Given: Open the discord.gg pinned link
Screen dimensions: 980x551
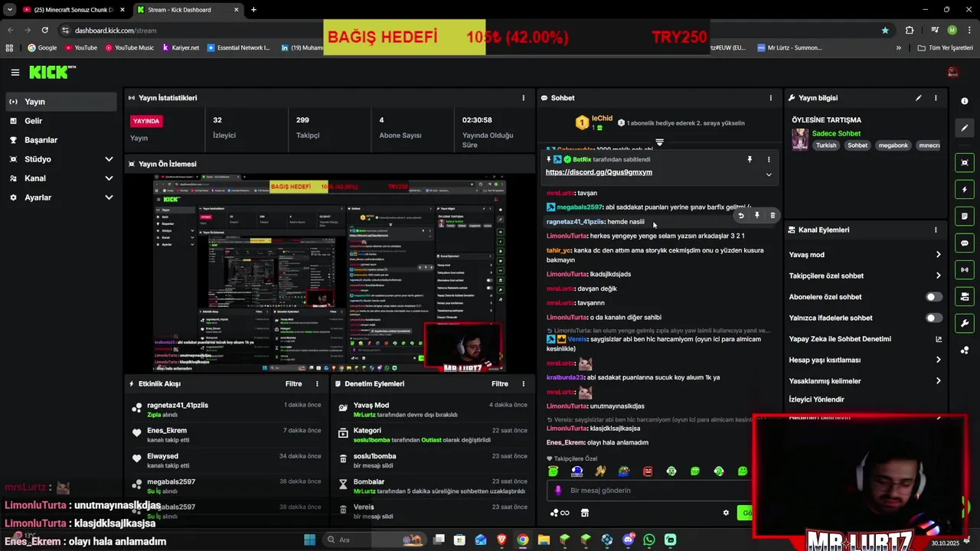Looking at the screenshot, I should pyautogui.click(x=599, y=172).
